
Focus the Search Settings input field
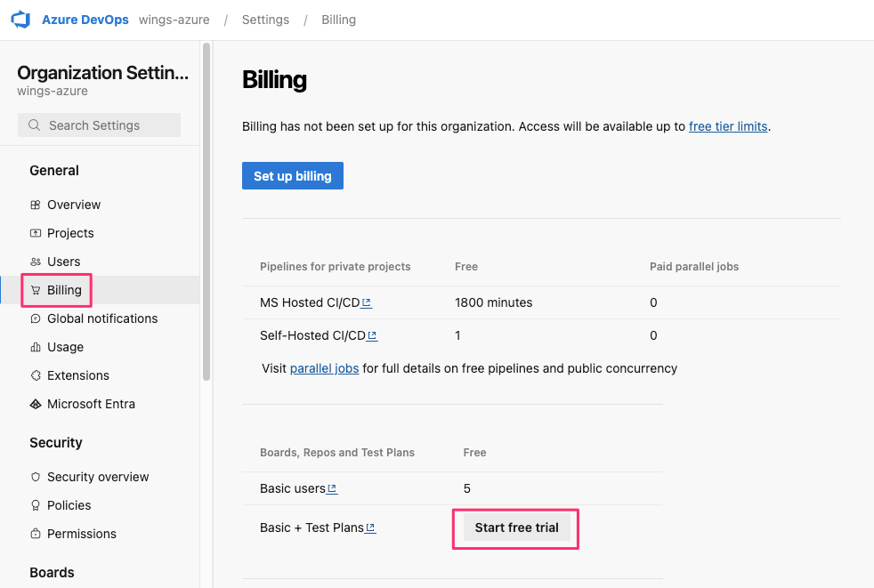[x=100, y=125]
